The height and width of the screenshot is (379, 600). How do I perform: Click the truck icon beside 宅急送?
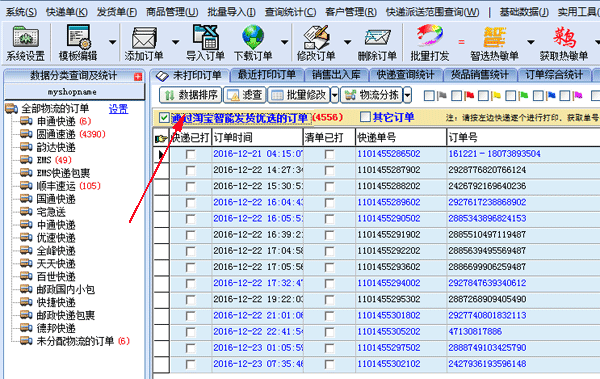pyautogui.click(x=26, y=212)
